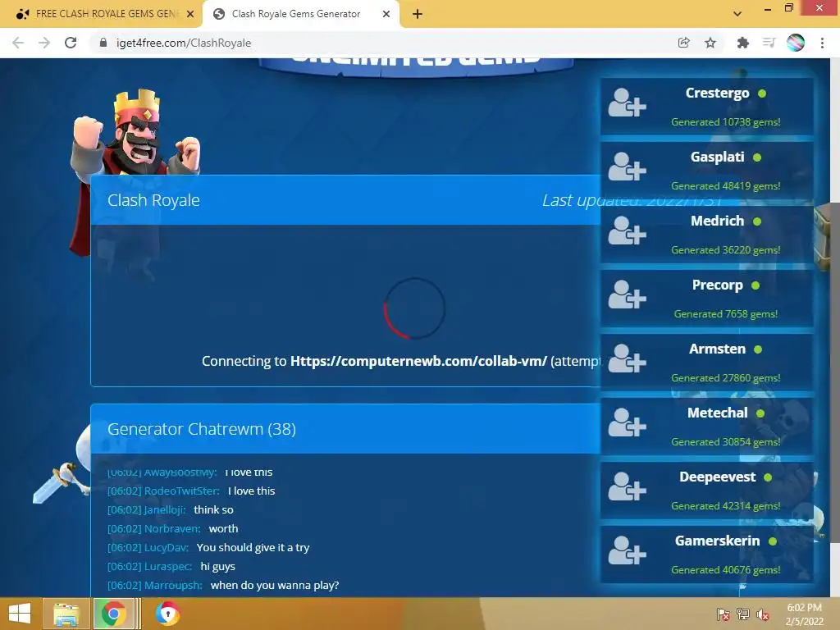Click the padlock site security icon
This screenshot has height=630, width=840.
pyautogui.click(x=103, y=43)
